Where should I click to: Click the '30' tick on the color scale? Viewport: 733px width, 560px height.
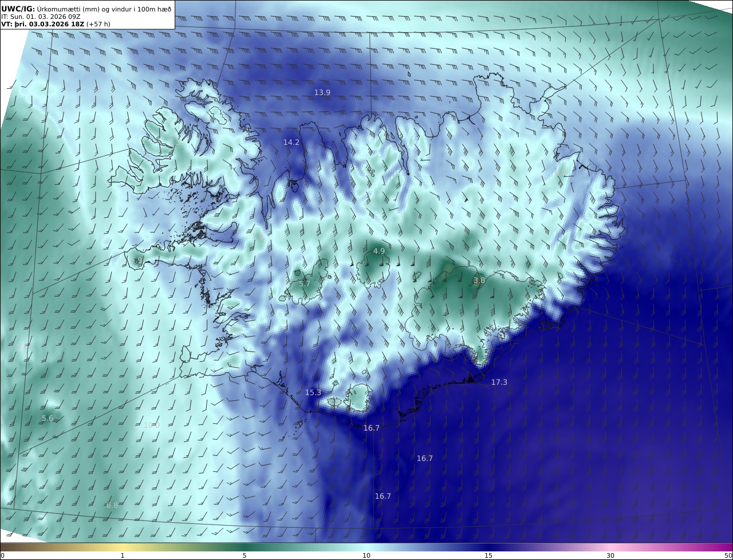click(610, 555)
